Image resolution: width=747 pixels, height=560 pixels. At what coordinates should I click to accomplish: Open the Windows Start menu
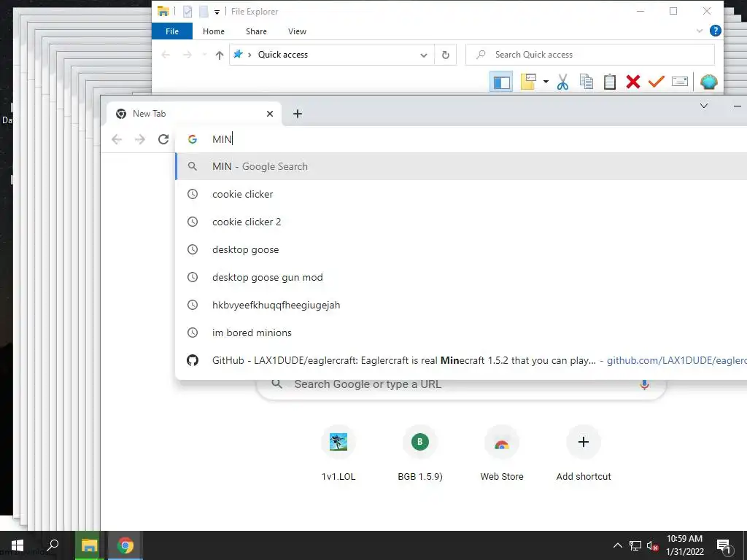pos(18,545)
